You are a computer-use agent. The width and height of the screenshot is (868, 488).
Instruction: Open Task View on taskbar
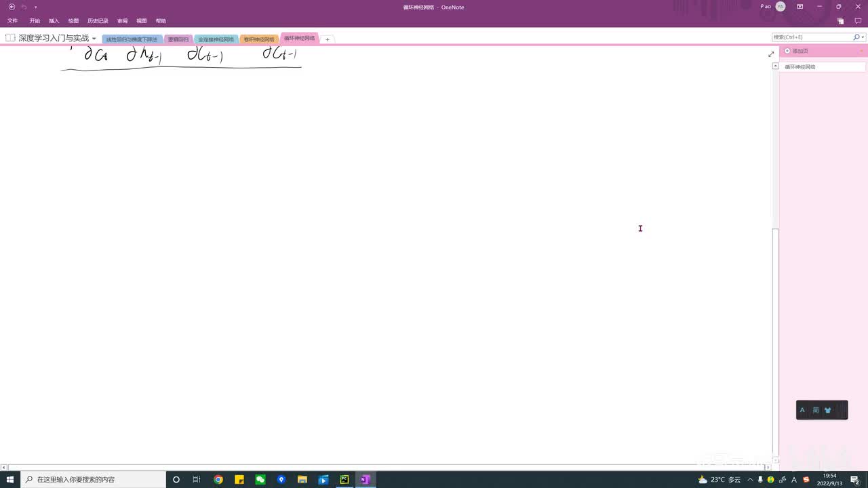(197, 479)
